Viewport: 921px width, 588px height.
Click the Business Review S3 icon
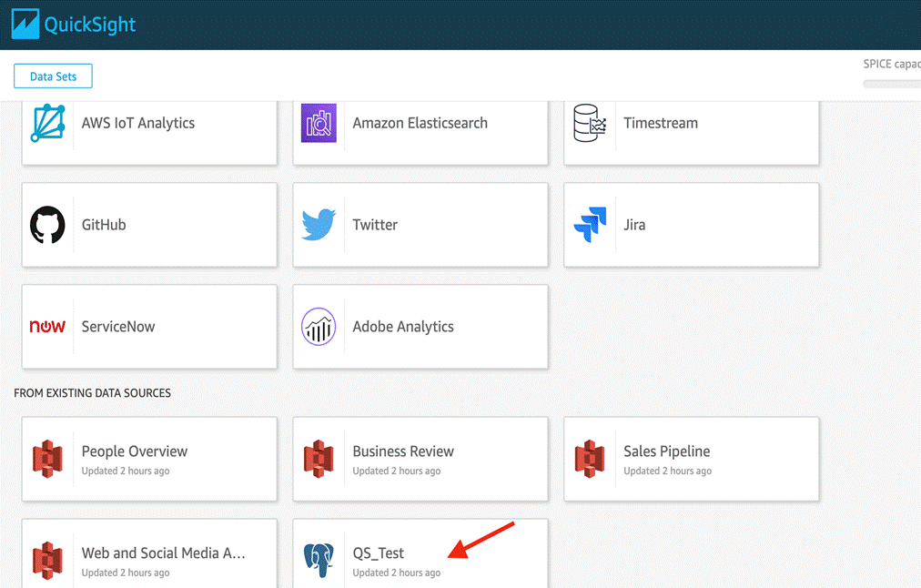[319, 459]
